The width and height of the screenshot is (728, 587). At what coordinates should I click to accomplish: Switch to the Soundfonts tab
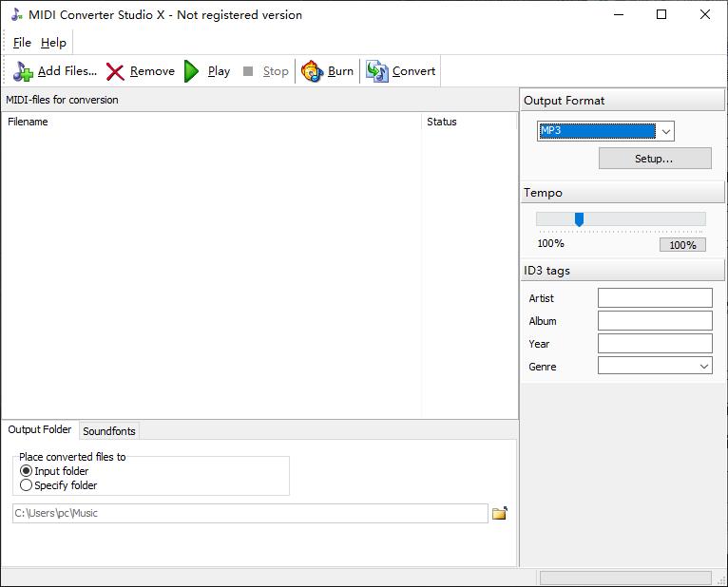(109, 431)
